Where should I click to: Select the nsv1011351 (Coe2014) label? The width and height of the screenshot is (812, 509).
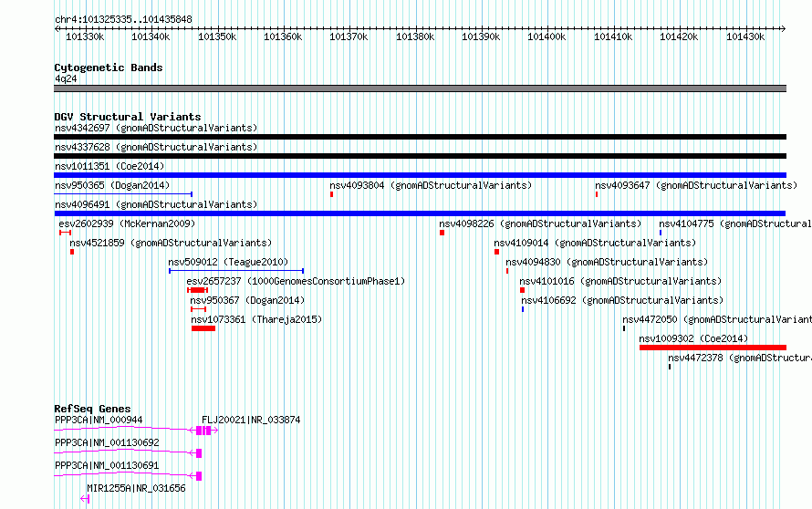[109, 166]
